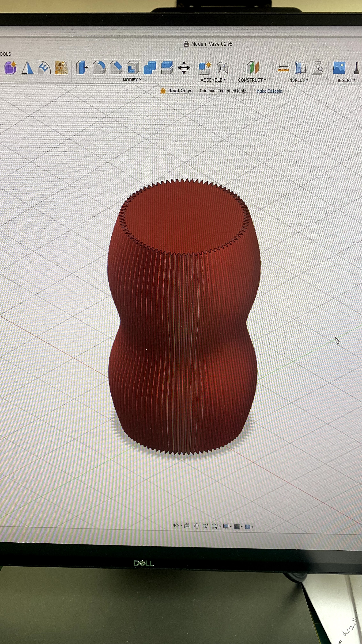
Task: Select the Joint tool icon
Action: tap(222, 68)
